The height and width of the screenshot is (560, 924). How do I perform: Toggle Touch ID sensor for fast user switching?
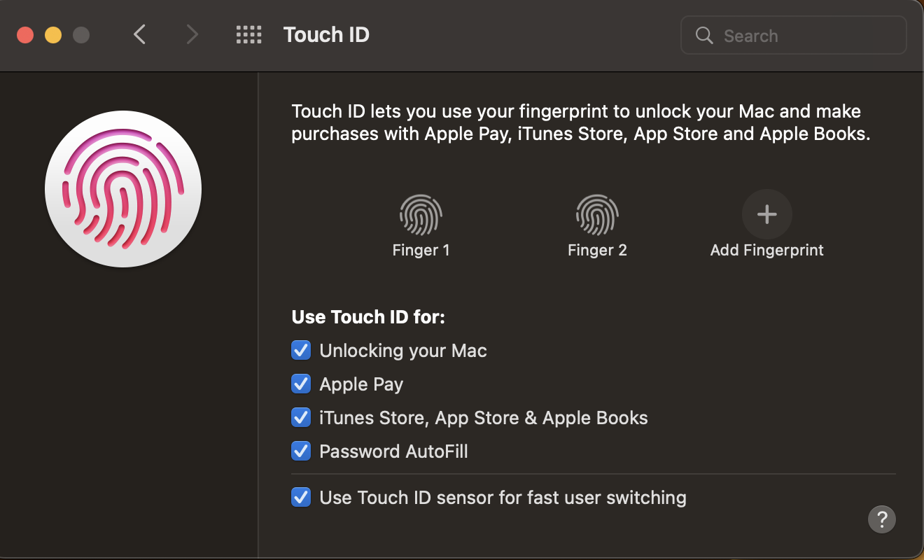coord(301,498)
